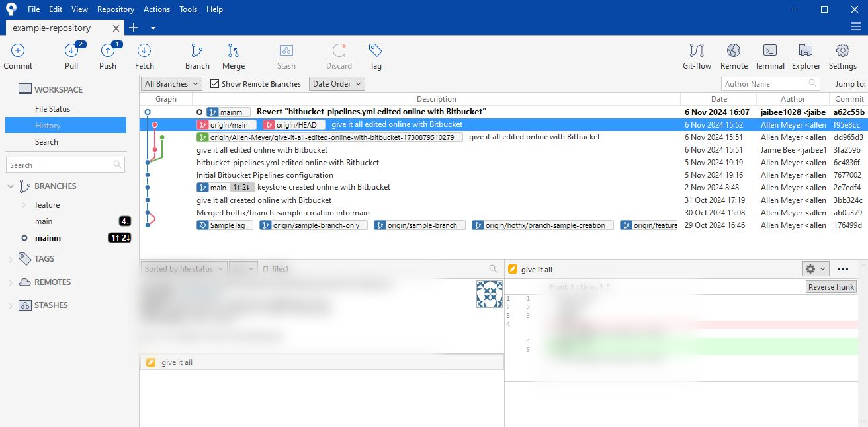This screenshot has height=427, width=868.
Task: Open the Actions menu
Action: point(157,9)
